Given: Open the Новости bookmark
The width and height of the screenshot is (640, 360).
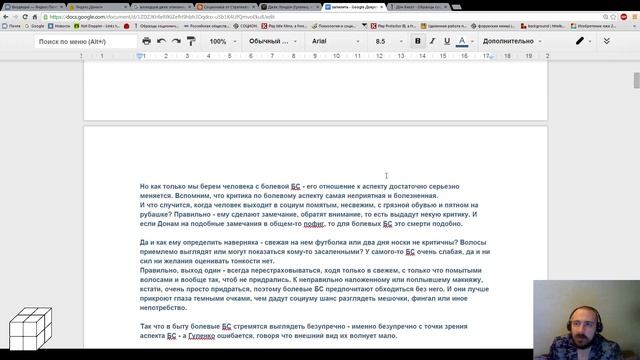Looking at the screenshot, I should coord(59,26).
